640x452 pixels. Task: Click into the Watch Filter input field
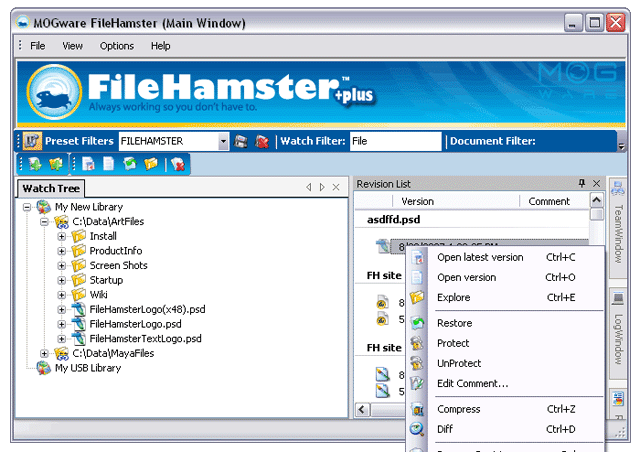(395, 141)
